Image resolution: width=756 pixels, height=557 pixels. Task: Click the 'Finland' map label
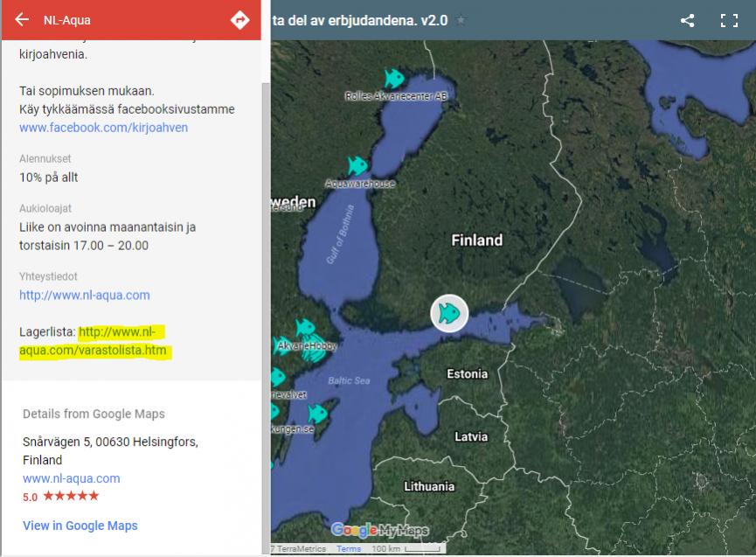pyautogui.click(x=477, y=240)
